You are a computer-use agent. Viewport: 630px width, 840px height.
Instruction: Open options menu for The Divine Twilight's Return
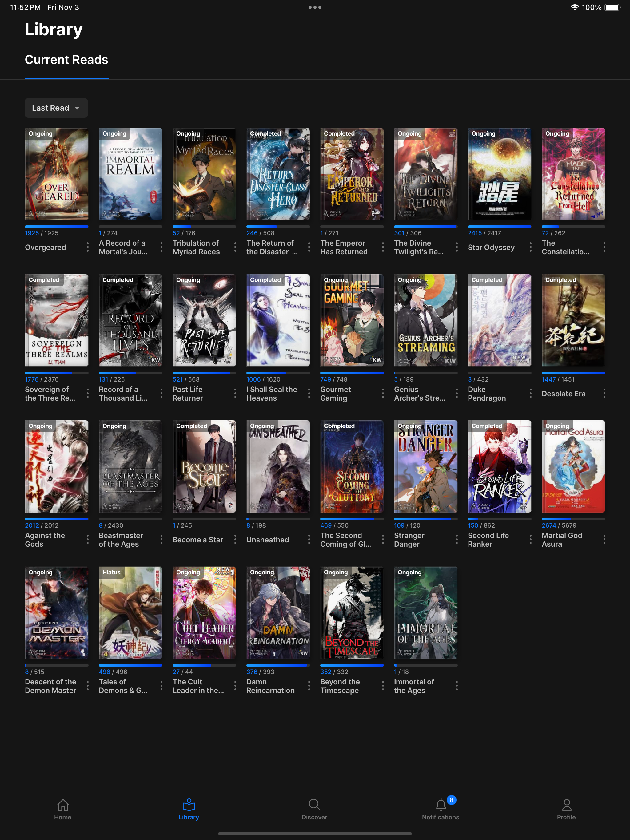pos(457,247)
